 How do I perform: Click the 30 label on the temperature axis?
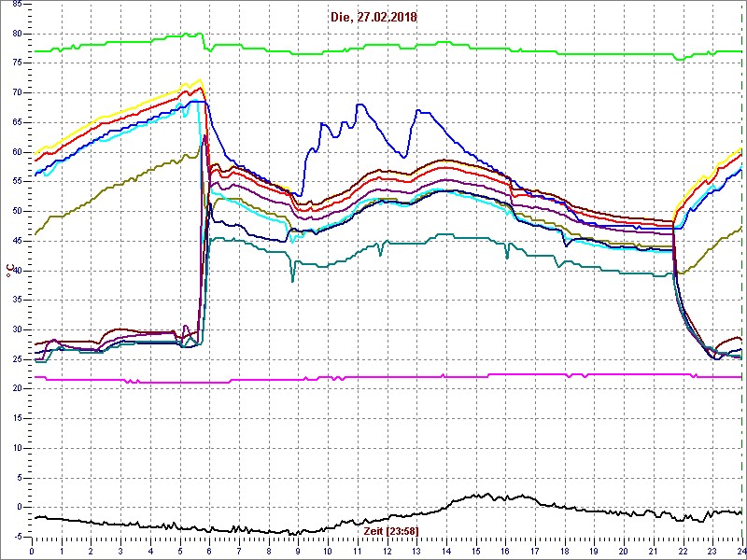[17, 329]
